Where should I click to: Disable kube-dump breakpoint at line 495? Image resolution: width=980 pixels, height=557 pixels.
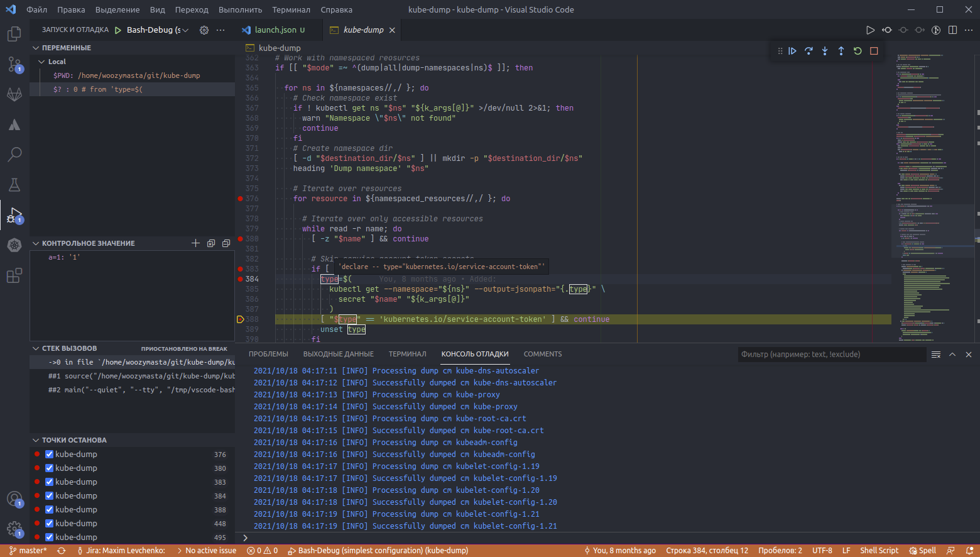pos(49,537)
